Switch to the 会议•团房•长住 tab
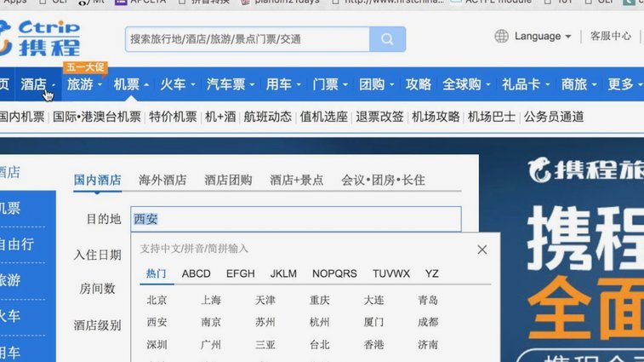This screenshot has width=644, height=362. point(383,181)
